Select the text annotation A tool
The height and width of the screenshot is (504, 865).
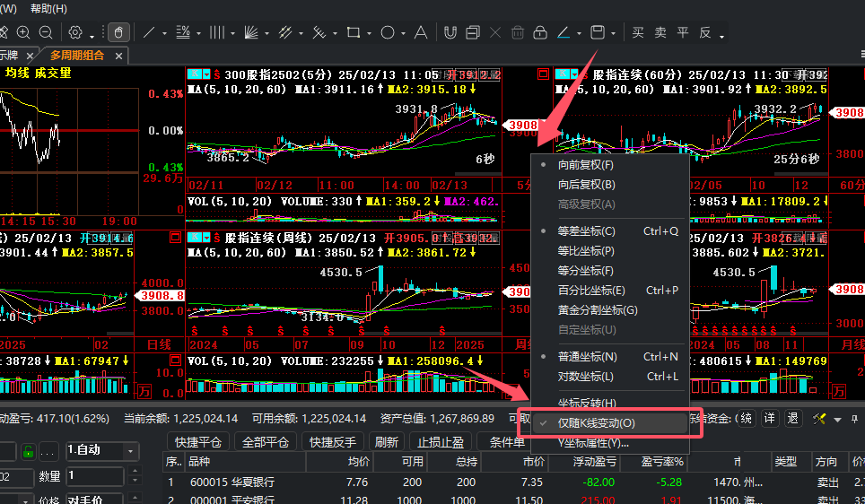pyautogui.click(x=421, y=33)
